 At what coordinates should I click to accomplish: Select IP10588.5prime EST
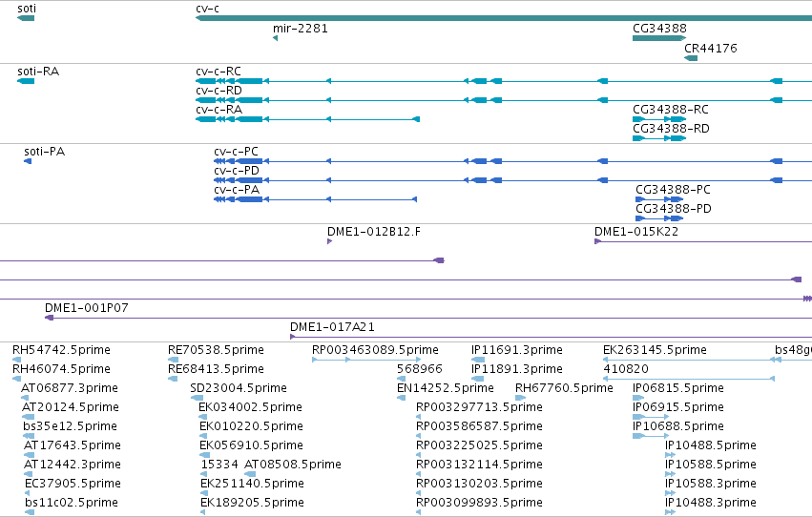(670, 474)
